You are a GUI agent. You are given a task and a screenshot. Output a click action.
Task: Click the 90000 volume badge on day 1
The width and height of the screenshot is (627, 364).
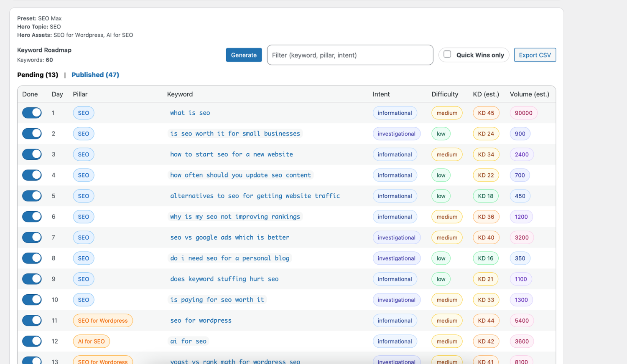coord(523,113)
